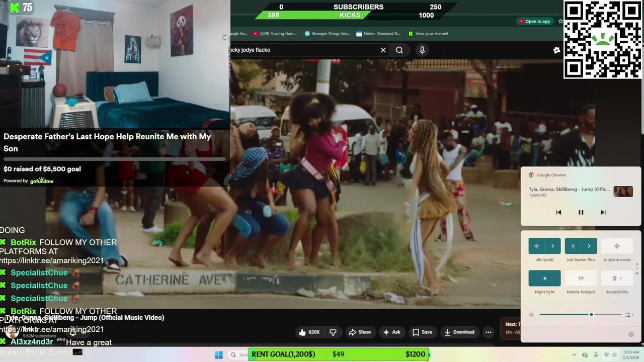Screen dimensions: 644x362
Task: Click the Ask button under the video
Action: [x=391, y=332]
